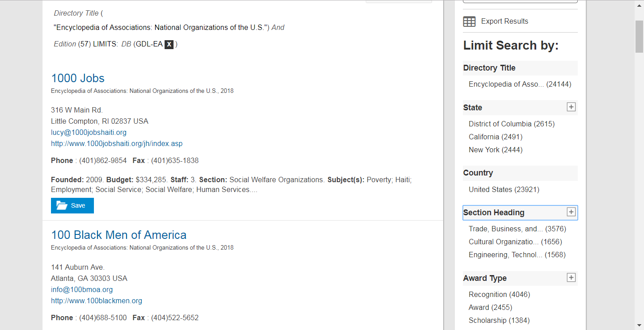The width and height of the screenshot is (644, 330).
Task: Click the Export Results table icon
Action: [x=469, y=21]
